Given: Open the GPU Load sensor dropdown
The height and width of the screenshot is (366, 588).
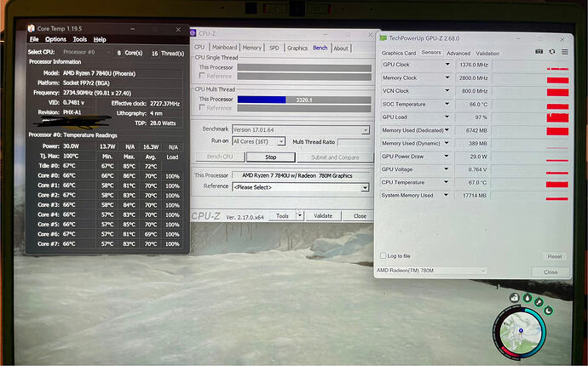Looking at the screenshot, I should [x=447, y=117].
